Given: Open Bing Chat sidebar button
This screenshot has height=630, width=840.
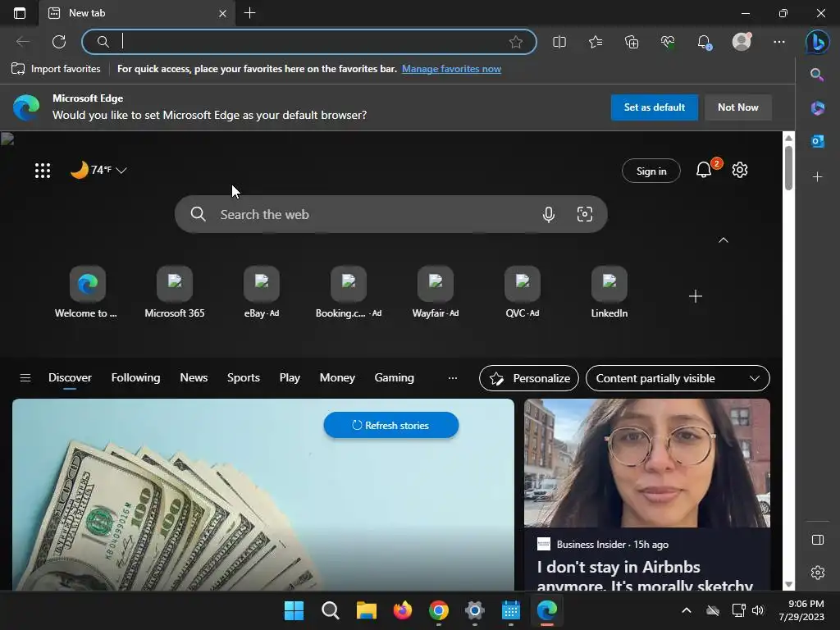Looking at the screenshot, I should [818, 42].
